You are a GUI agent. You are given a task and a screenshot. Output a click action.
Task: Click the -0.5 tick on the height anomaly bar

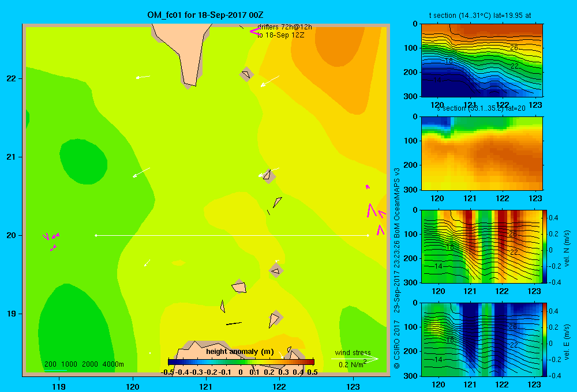(x=167, y=372)
